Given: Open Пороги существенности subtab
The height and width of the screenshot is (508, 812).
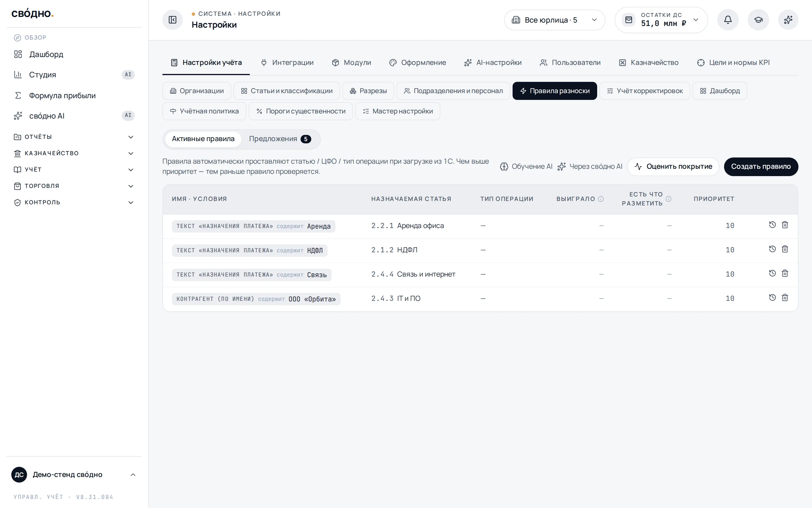Looking at the screenshot, I should tap(301, 111).
